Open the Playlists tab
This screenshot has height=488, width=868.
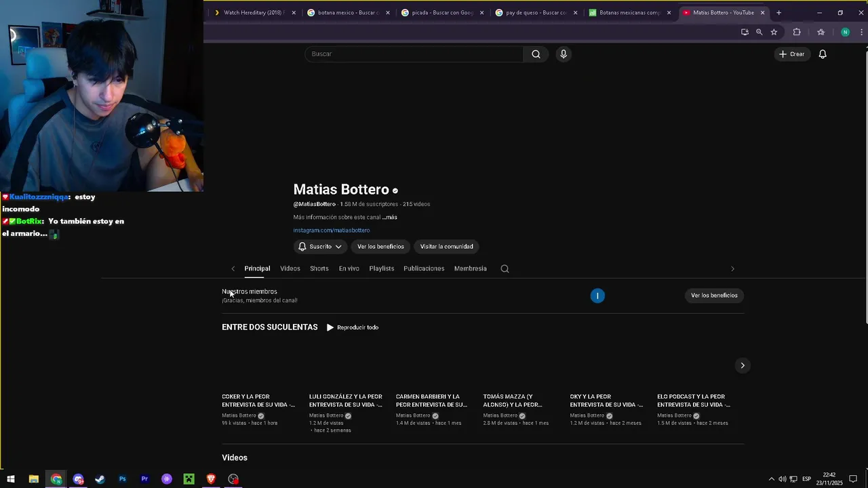tap(382, 268)
